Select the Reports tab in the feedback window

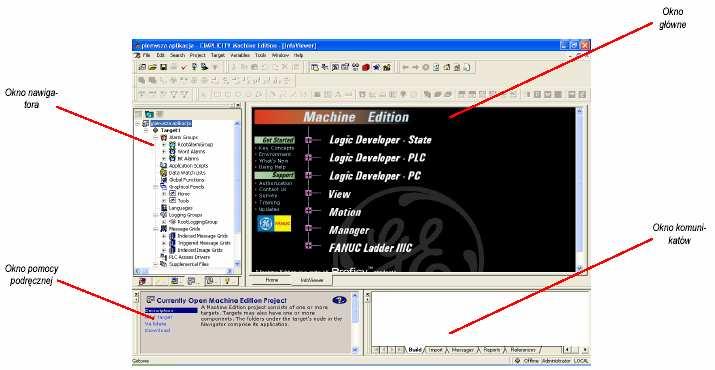point(492,350)
